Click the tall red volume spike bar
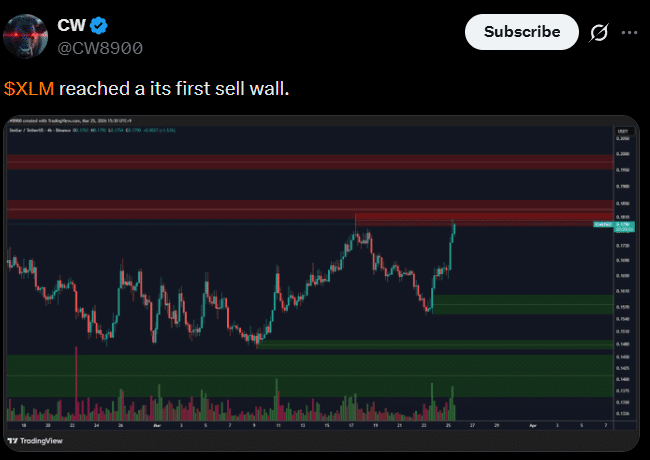 click(75, 380)
